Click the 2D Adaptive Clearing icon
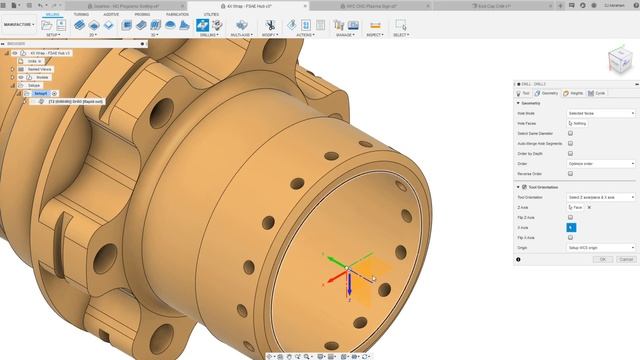The width and height of the screenshot is (640, 360). point(79,25)
